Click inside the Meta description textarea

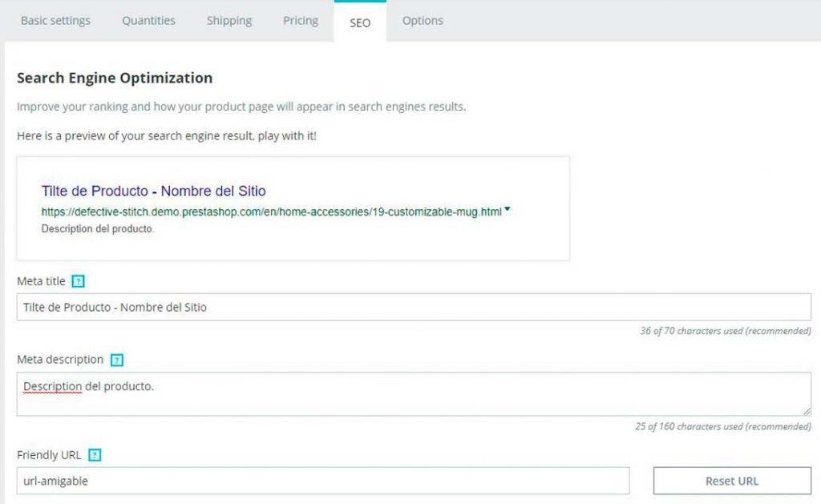point(414,393)
